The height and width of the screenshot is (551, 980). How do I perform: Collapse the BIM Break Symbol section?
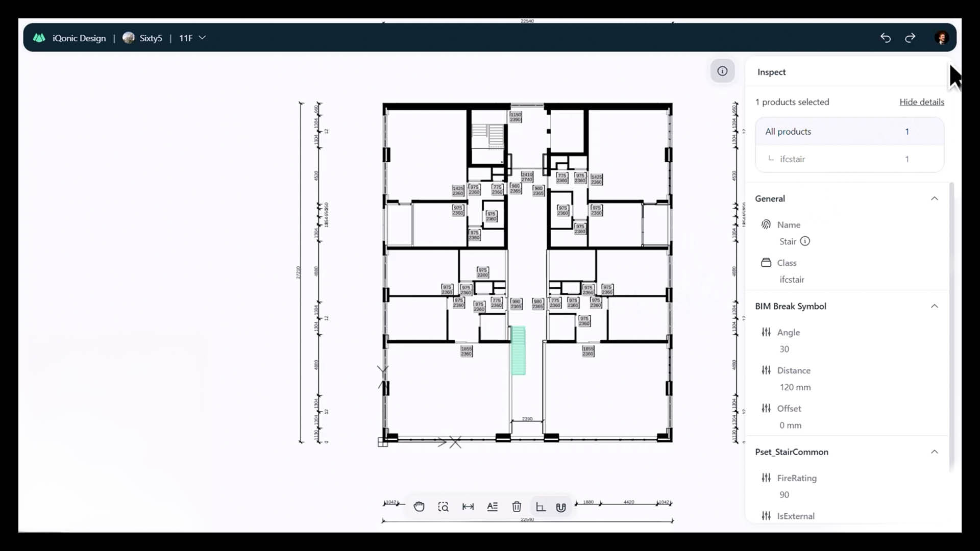934,306
